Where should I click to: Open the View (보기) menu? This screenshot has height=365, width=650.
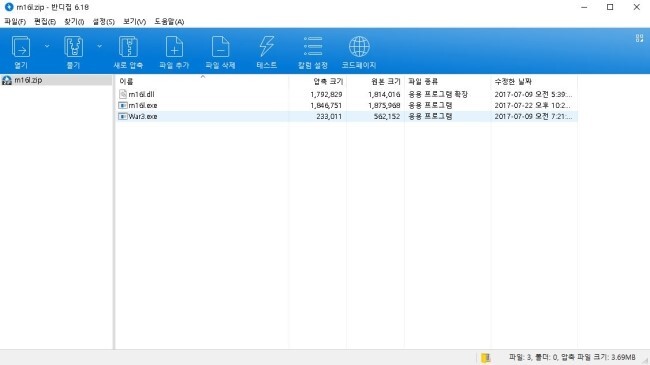coord(134,22)
